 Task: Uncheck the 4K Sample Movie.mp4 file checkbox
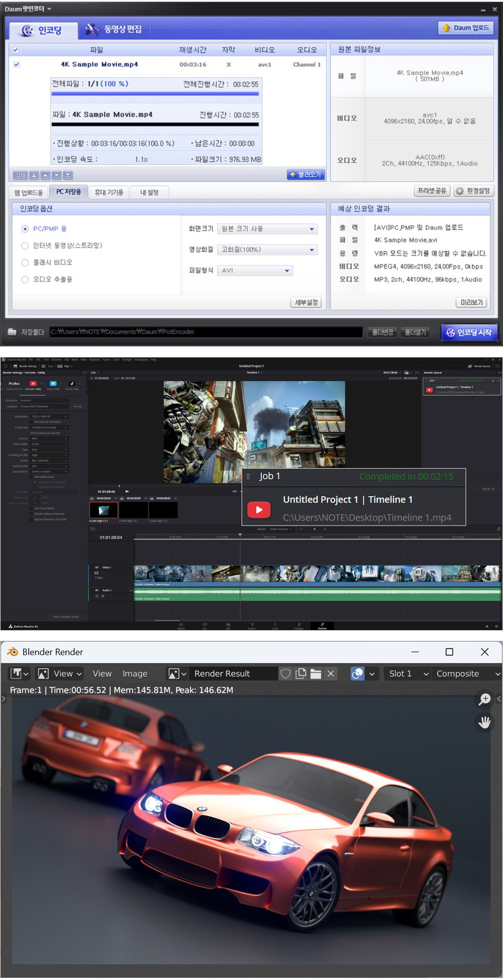(16, 64)
